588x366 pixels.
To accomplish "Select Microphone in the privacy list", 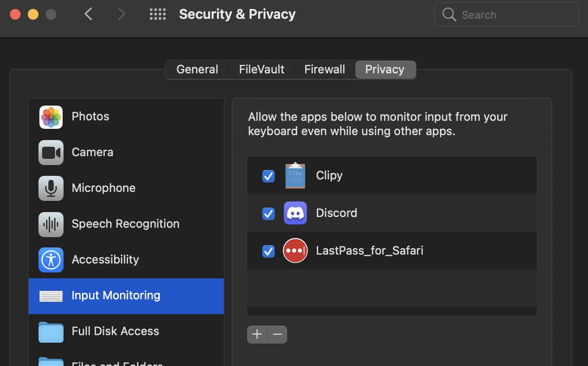I will (126, 188).
